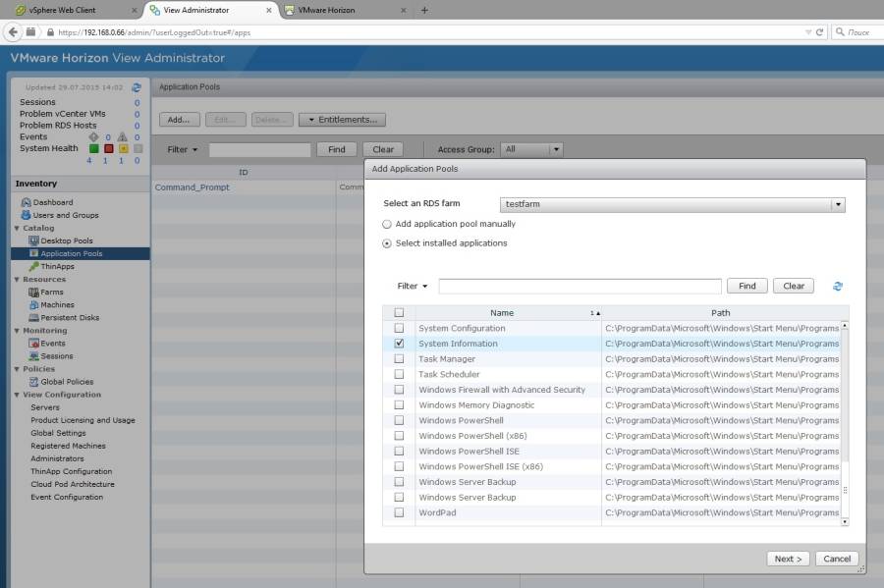This screenshot has height=588, width=884.
Task: Click the dialog Find button
Action: (x=747, y=286)
